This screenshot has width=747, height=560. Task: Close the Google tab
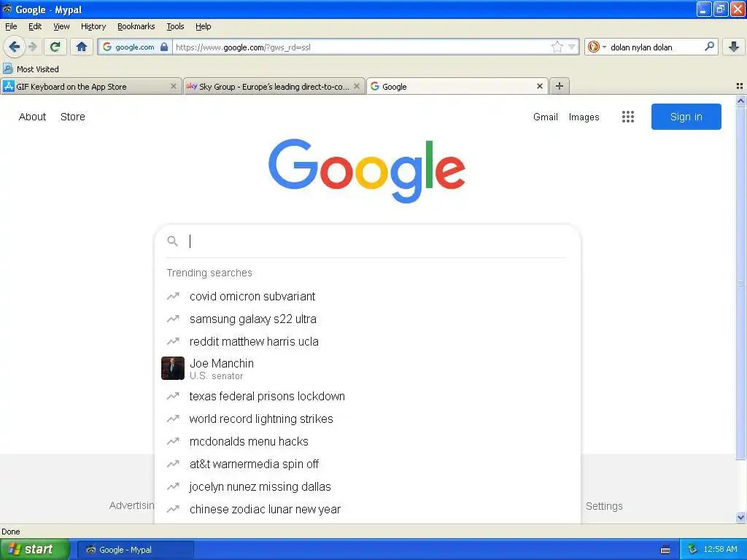[x=539, y=86]
